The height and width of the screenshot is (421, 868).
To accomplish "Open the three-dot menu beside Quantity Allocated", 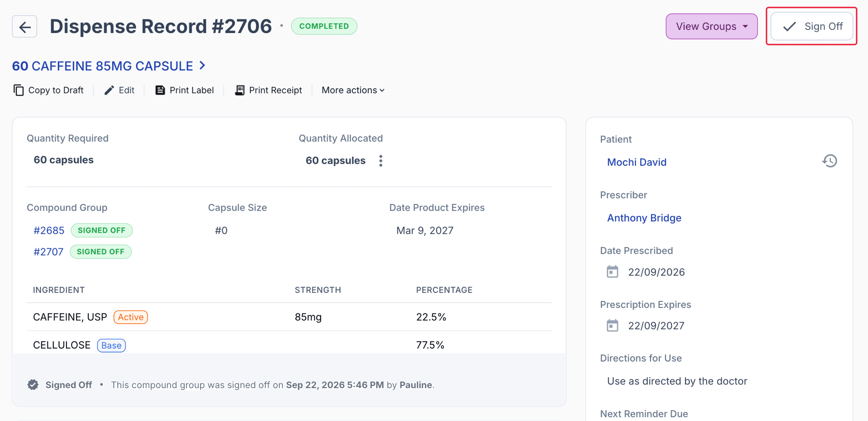I will 380,161.
